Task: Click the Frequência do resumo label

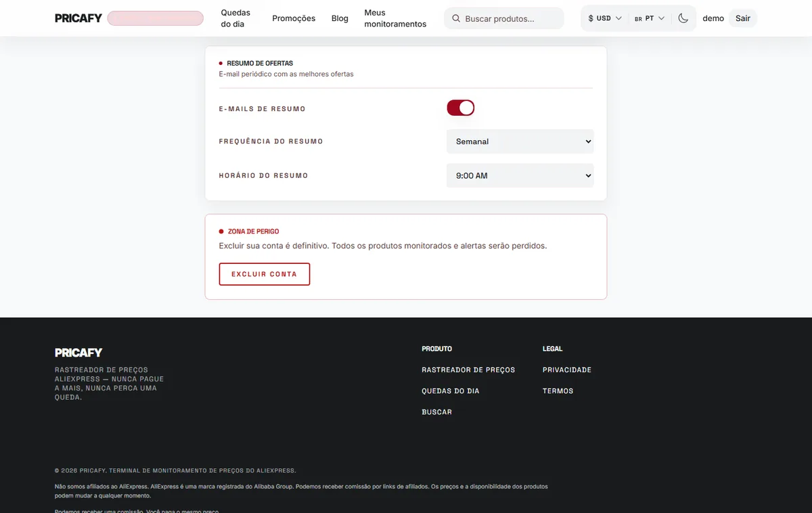Action: click(x=271, y=141)
